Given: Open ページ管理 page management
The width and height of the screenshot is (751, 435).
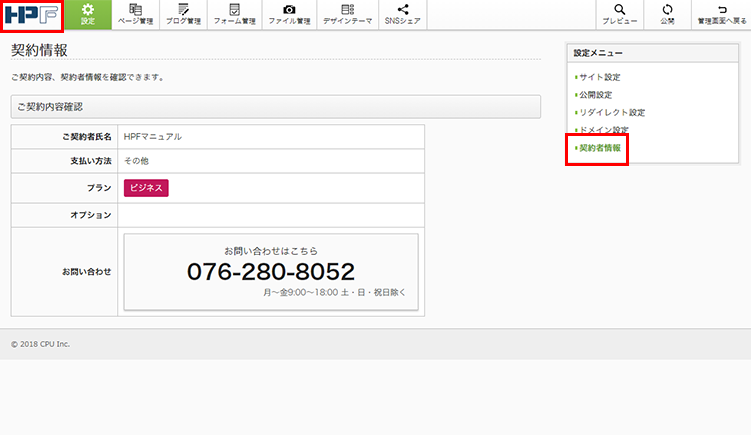Looking at the screenshot, I should (135, 14).
